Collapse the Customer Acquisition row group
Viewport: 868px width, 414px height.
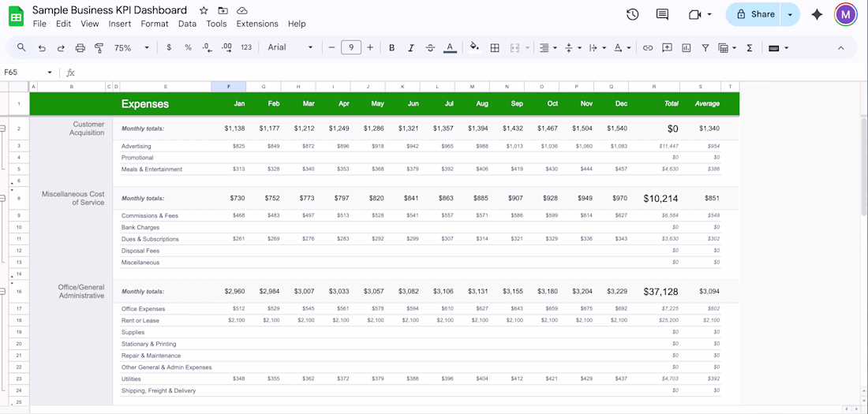(3, 129)
